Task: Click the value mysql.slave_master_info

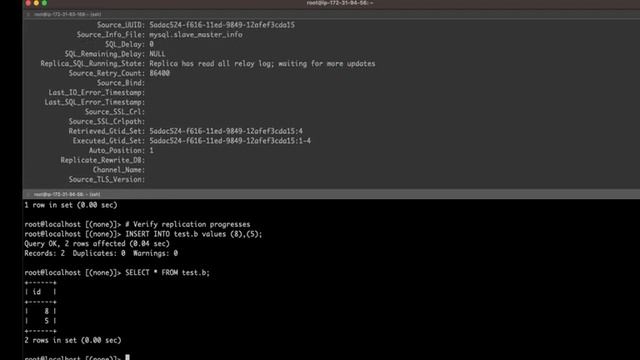Action: (196, 35)
